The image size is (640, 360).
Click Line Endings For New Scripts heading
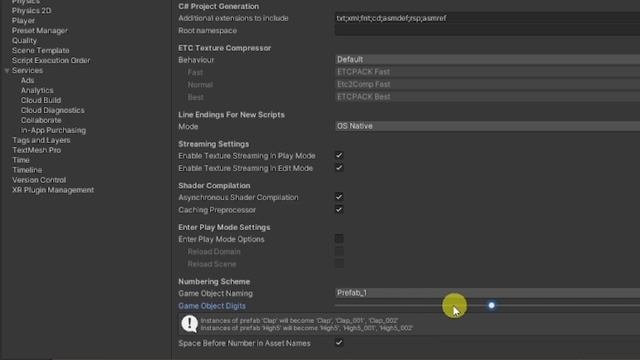231,115
